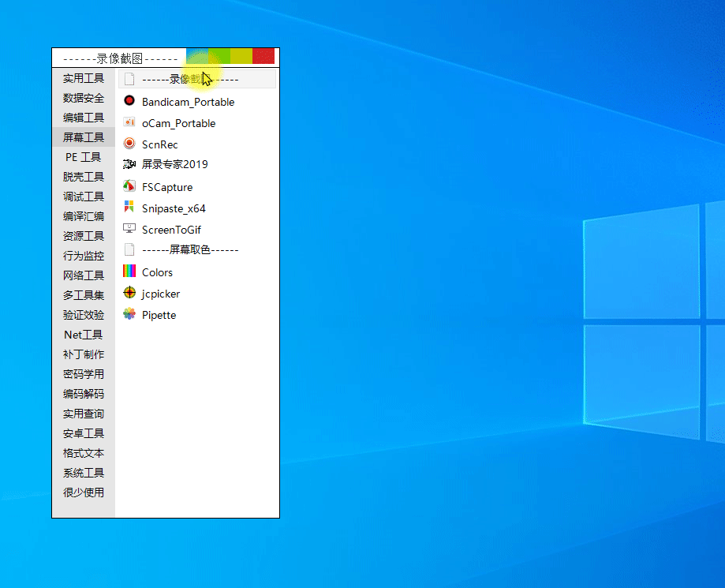Open the 调试工具 category
The width and height of the screenshot is (725, 588).
point(84,197)
